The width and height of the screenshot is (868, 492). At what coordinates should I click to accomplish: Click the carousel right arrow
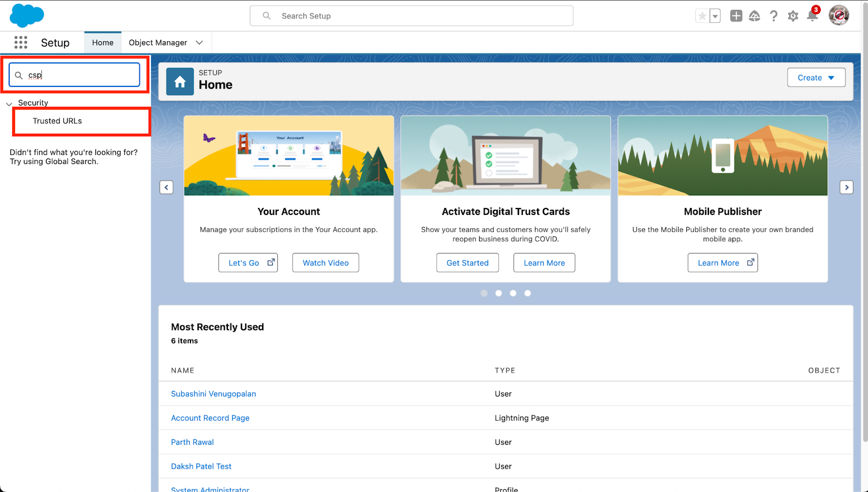coord(846,187)
